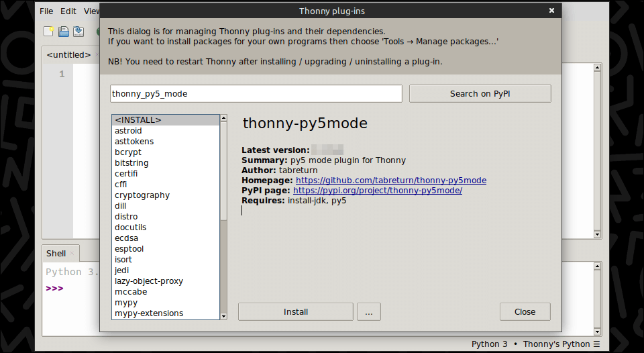Click the package list scrollbar thumb
This screenshot has width=644, height=353.
tap(223, 170)
